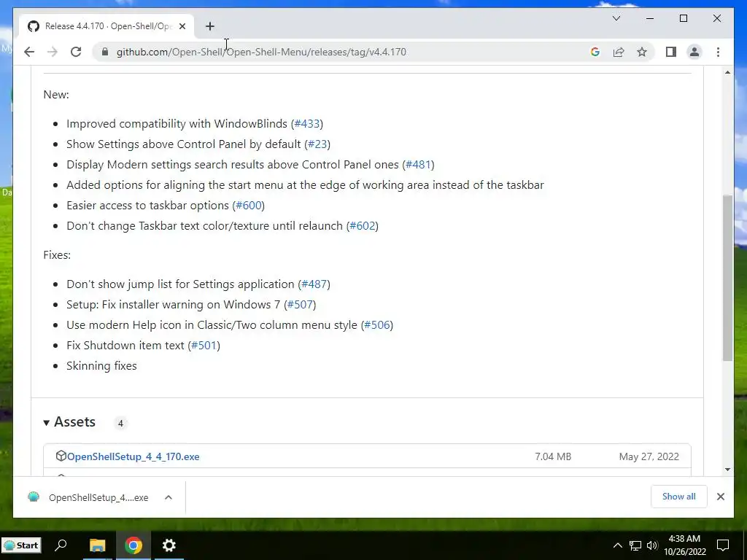Click the 'Skinning fixes' list item
Screen dimensions: 747x560
click(x=101, y=366)
